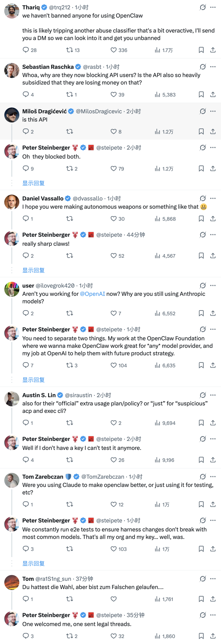Share Miloš Dragićević's 'is this API' tweet
221x644 pixels.
click(x=213, y=132)
